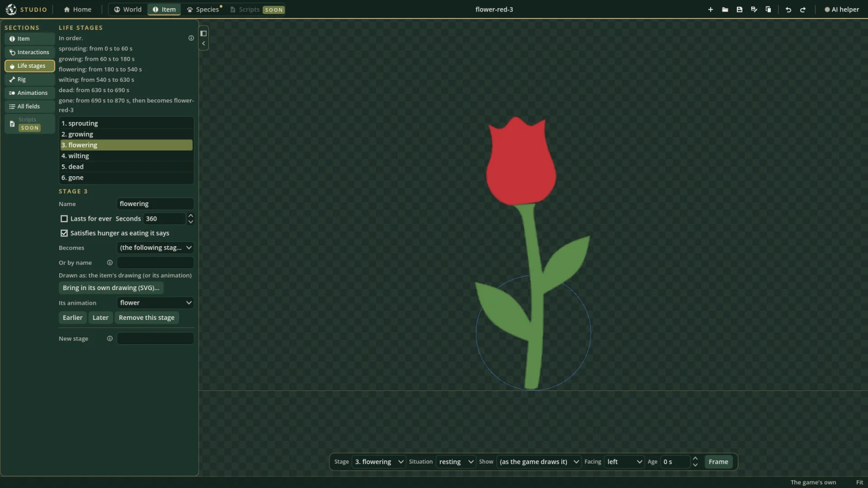
Task: Toggle the side panel layout icon
Action: coord(203,33)
